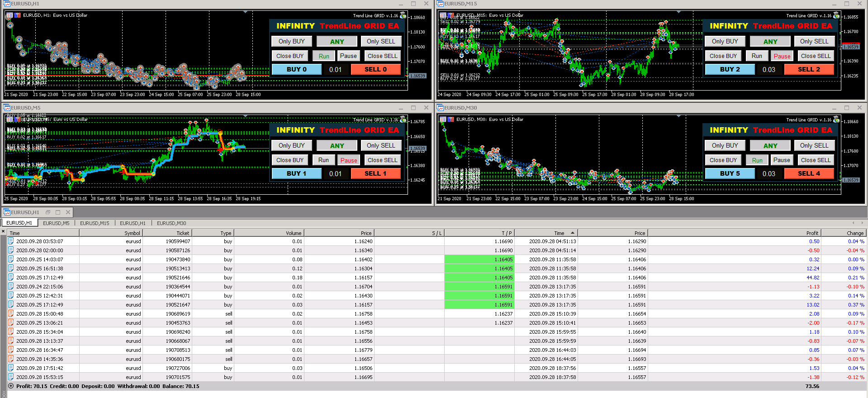The width and height of the screenshot is (868, 398).
Task: Click the BUY 2 button in the M15 chart
Action: click(730, 69)
